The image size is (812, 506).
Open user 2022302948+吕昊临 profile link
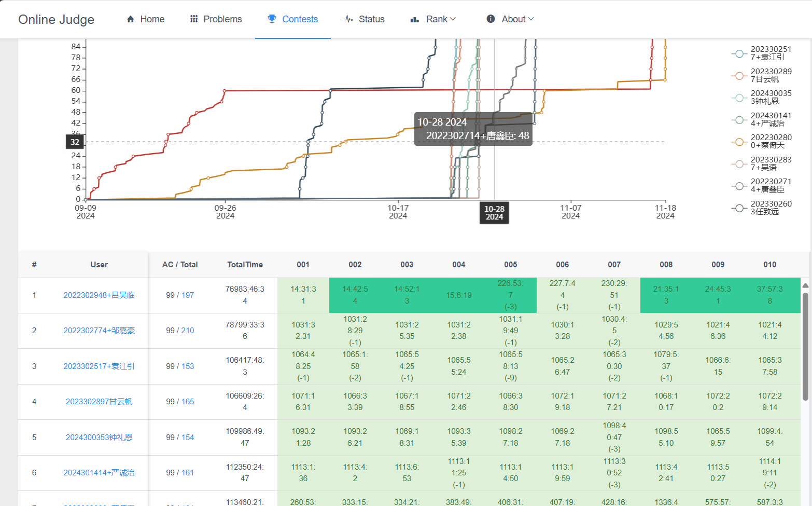tap(99, 295)
